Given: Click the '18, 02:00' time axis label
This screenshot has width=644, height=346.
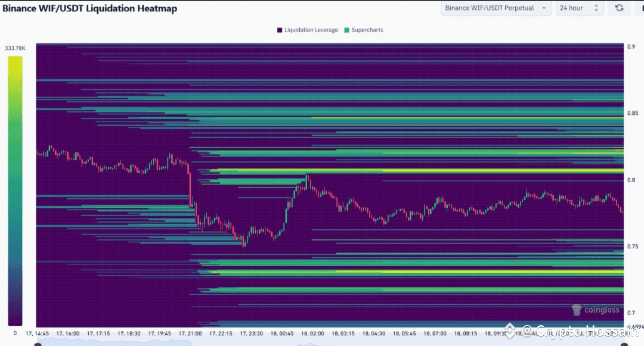Looking at the screenshot, I should point(312,333).
